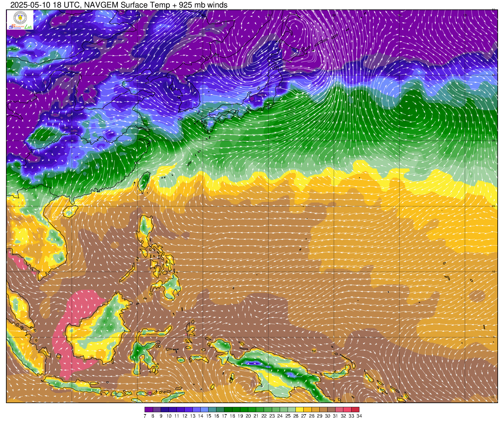Click Taiwan island on the map

(144, 182)
